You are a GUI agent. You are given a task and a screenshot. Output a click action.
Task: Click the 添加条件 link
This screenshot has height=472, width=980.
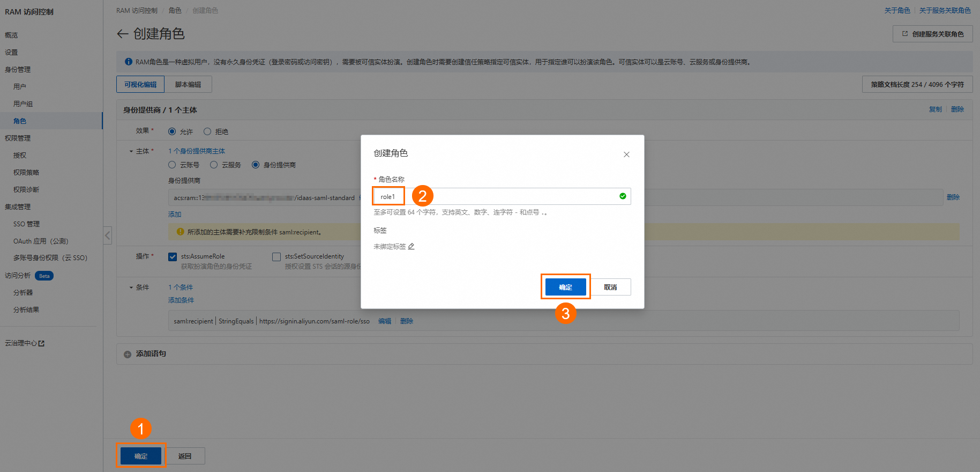pos(181,300)
